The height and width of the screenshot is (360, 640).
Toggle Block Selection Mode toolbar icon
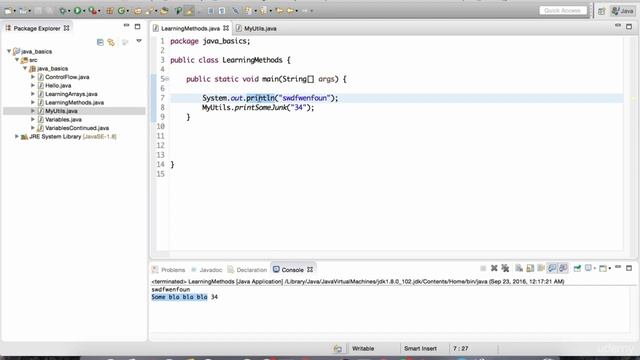pyautogui.click(x=211, y=11)
